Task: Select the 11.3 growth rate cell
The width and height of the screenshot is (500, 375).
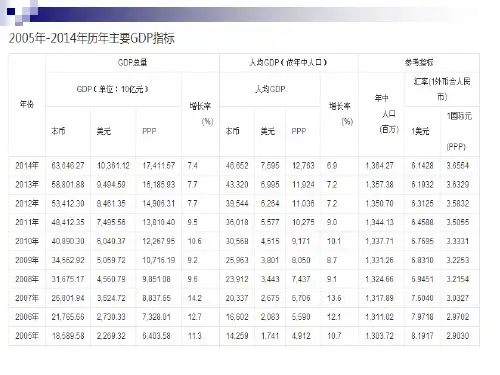Action: (194, 336)
